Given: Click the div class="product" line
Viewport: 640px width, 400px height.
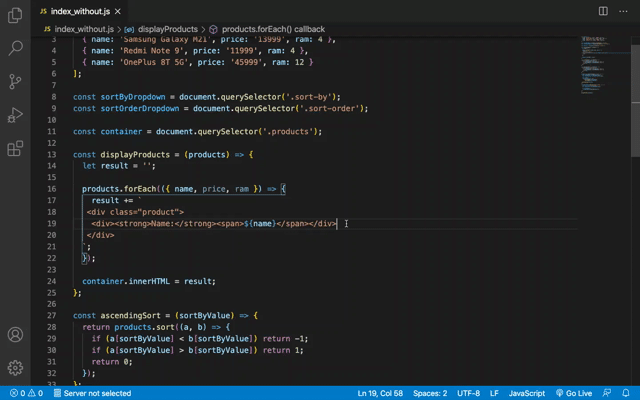Looking at the screenshot, I should 135,212.
